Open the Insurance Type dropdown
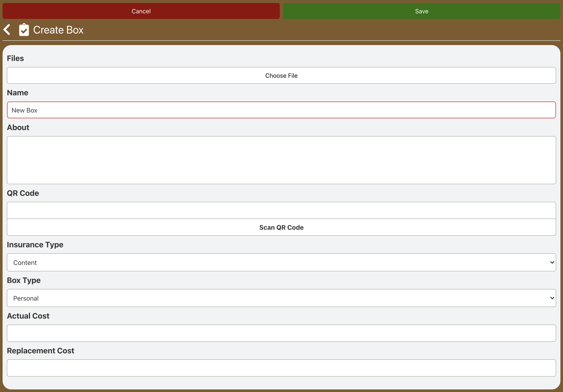This screenshot has width=563, height=392. tap(281, 263)
